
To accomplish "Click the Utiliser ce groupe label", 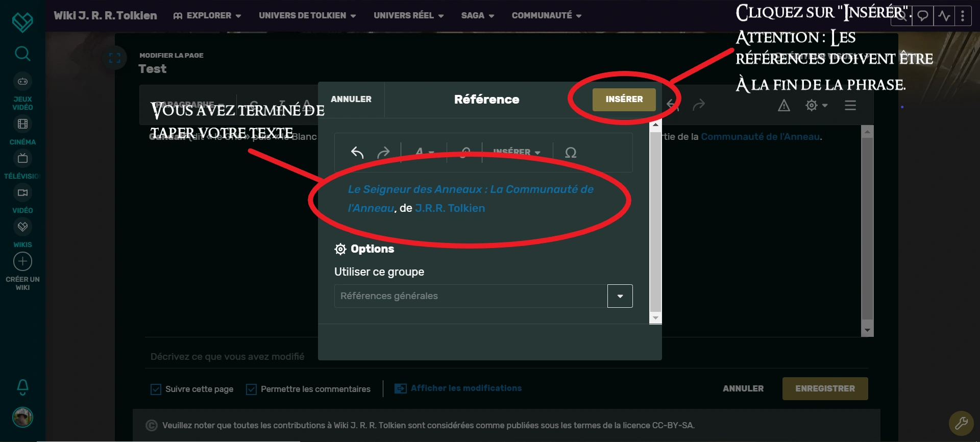I will click(379, 272).
